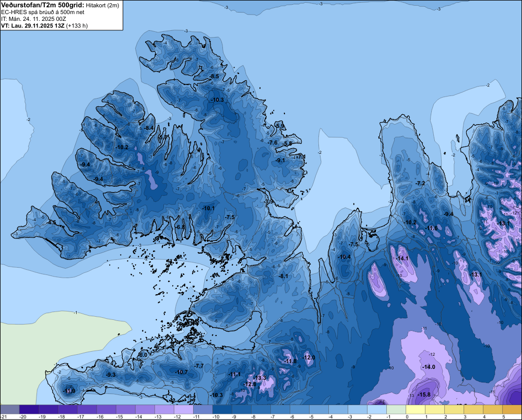Click the -14.1 temperature value
This screenshot has width=522, height=420.
(402, 258)
